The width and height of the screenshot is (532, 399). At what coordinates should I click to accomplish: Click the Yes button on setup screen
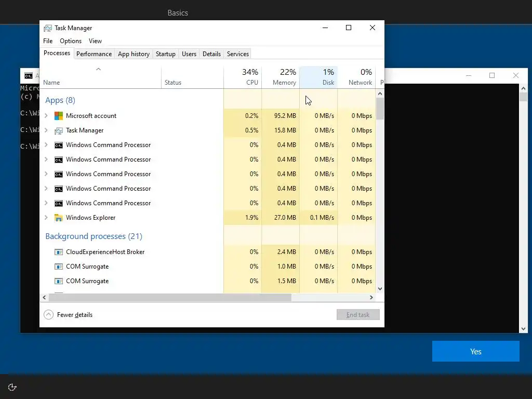(x=476, y=352)
